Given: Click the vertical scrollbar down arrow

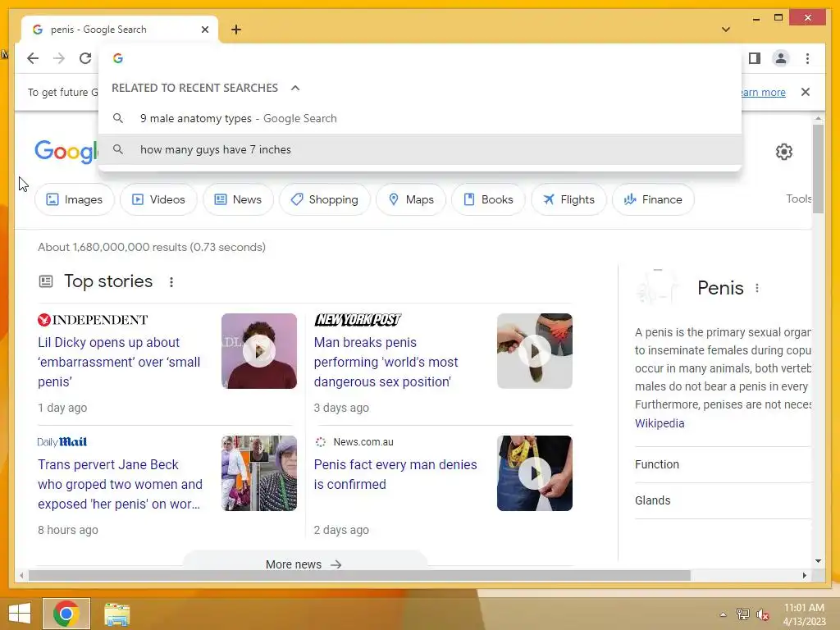Looking at the screenshot, I should coord(818,561).
